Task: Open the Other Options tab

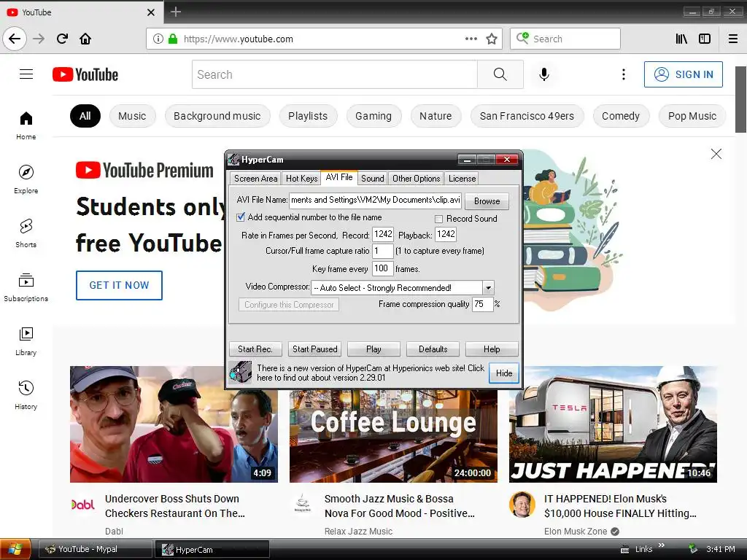Action: tap(416, 178)
